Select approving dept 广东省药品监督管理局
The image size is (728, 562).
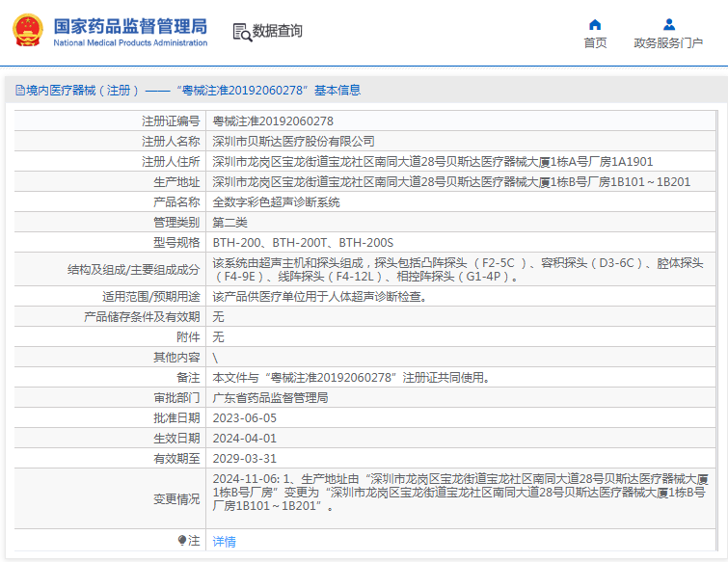[x=270, y=398]
